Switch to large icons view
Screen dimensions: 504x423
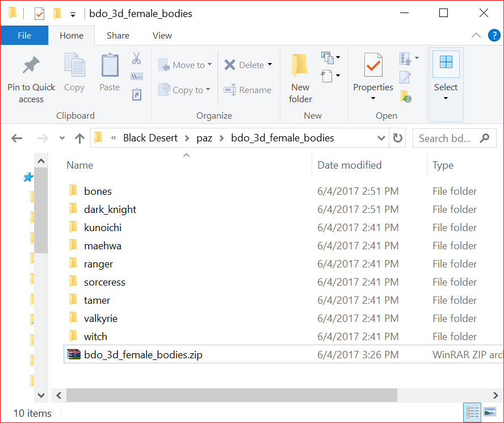(x=490, y=412)
